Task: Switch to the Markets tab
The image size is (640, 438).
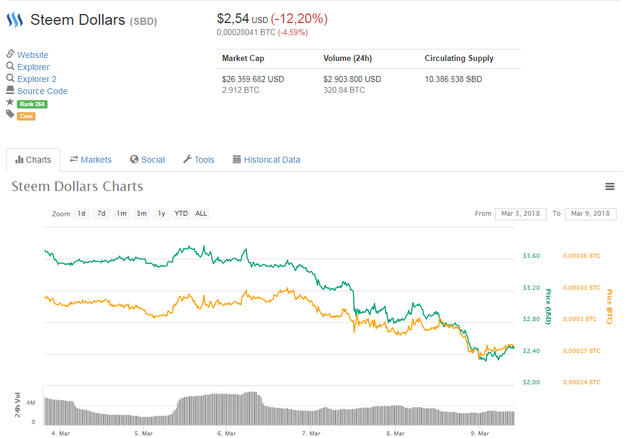Action: (x=91, y=160)
